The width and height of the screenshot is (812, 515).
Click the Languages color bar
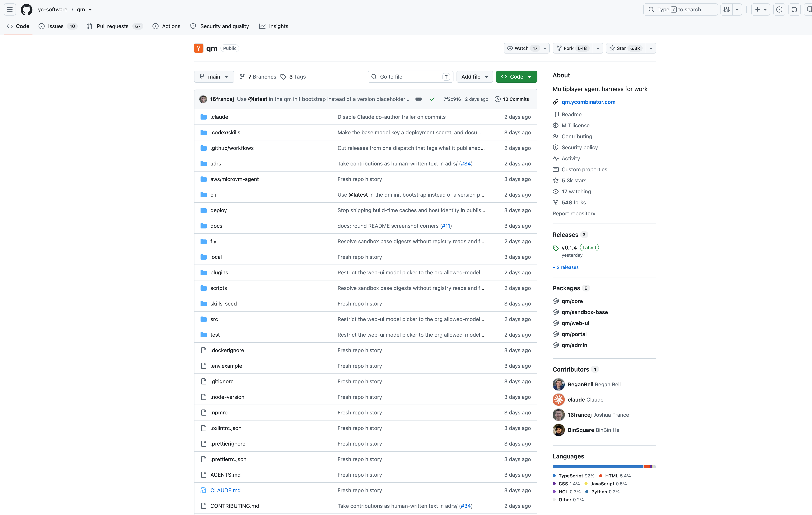click(x=604, y=467)
